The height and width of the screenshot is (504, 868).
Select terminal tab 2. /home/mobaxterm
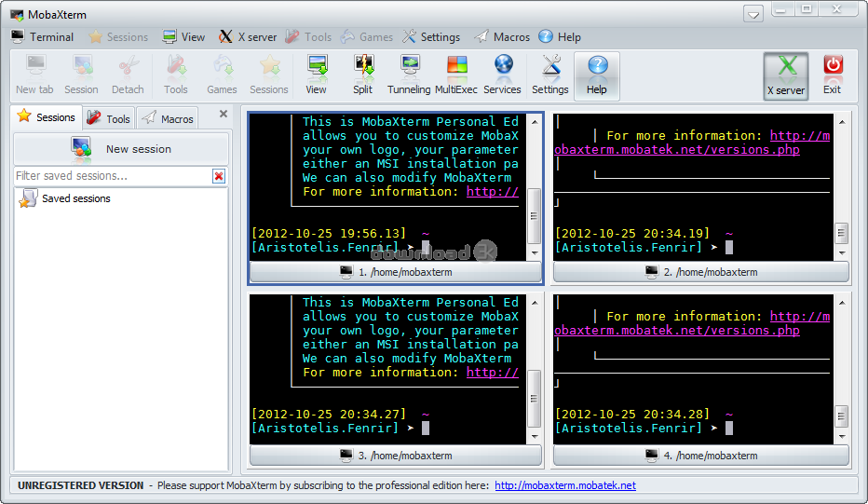click(700, 272)
